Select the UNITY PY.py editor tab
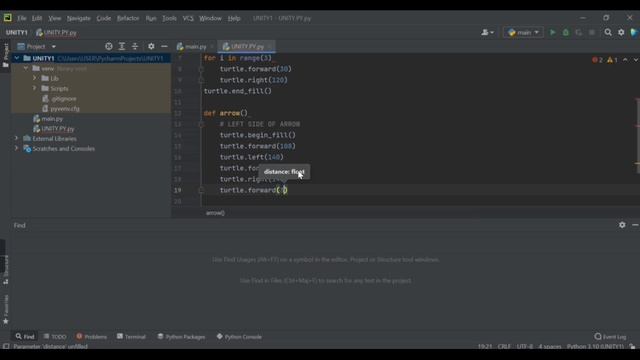This screenshot has height=360, width=640. click(247, 47)
